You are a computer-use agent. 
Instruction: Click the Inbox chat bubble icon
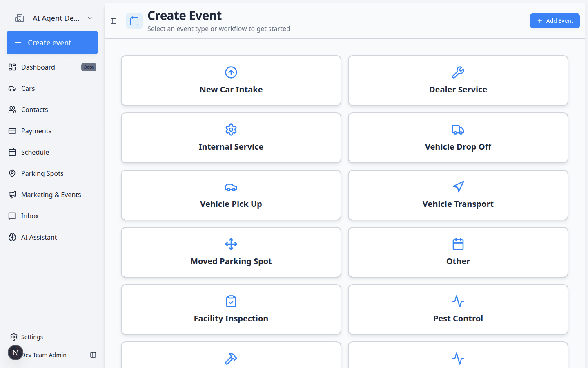click(x=12, y=216)
